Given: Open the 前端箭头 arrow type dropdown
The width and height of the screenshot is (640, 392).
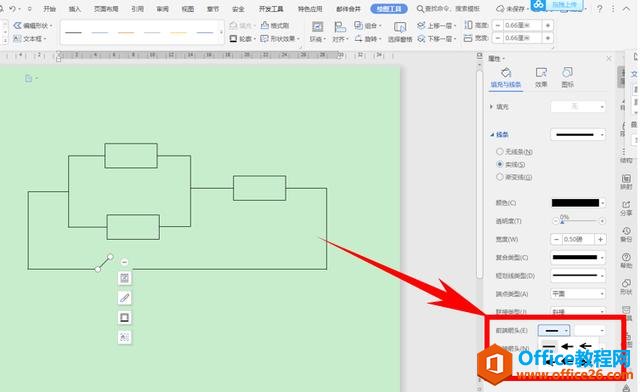Looking at the screenshot, I should point(554,330).
